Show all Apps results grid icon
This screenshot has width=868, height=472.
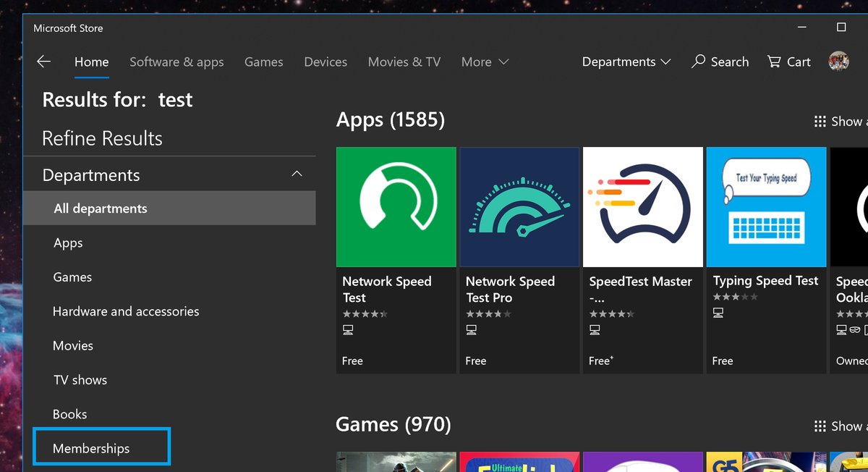click(820, 122)
